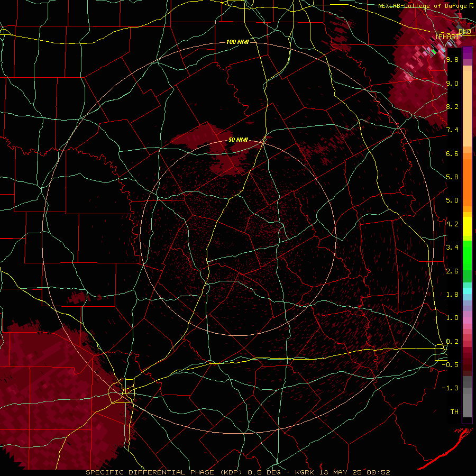Click the bright green band of the color bar

467,255
